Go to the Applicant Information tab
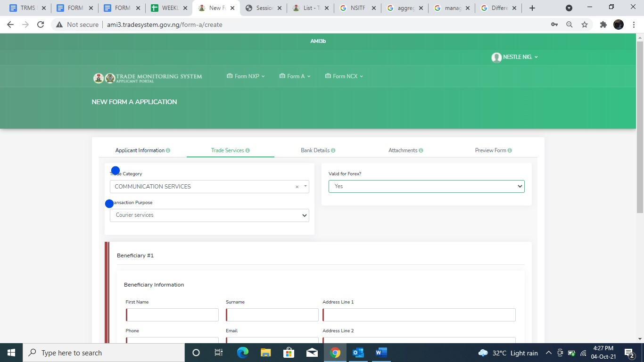Viewport: 644px width, 362px height. click(x=143, y=150)
